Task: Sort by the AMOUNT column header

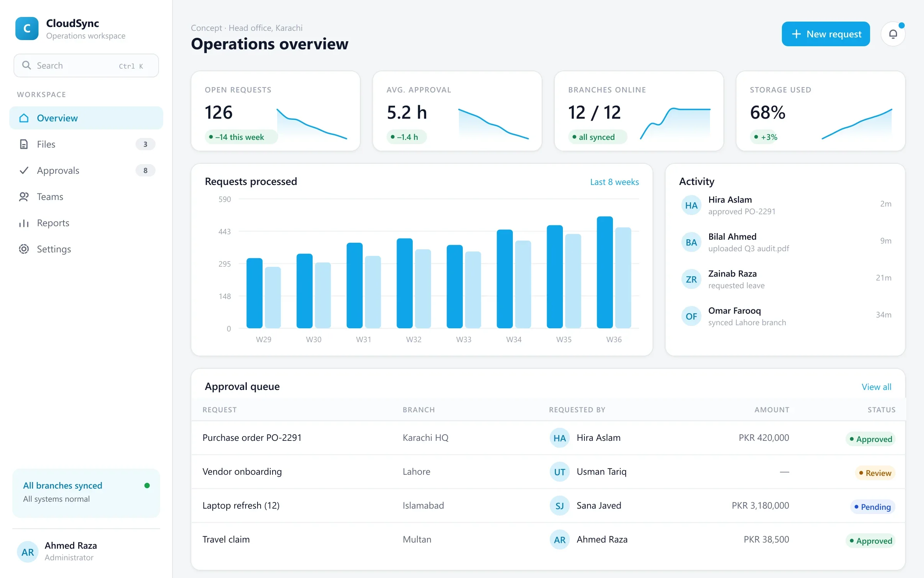Action: (x=772, y=410)
